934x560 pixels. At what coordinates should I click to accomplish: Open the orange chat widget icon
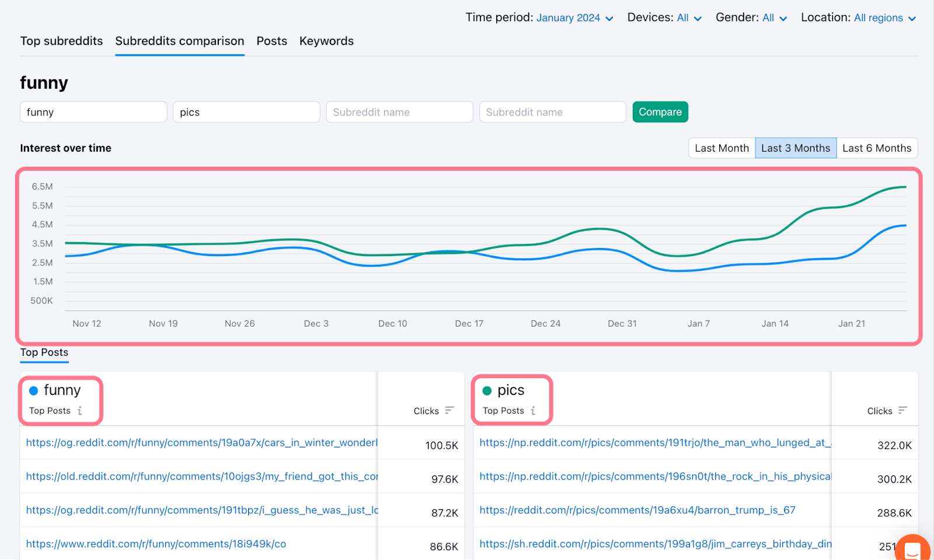912,550
